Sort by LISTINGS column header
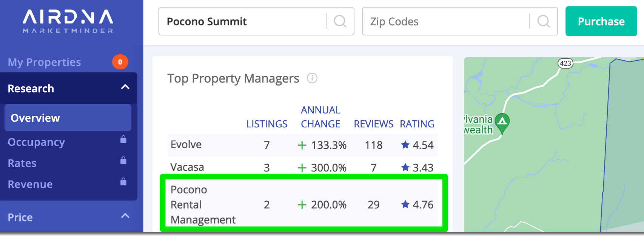 pyautogui.click(x=267, y=124)
